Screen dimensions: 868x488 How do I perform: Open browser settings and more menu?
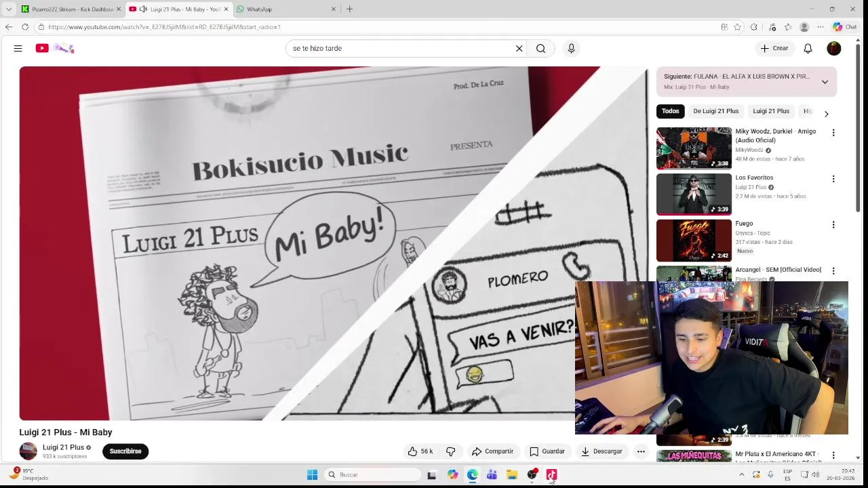click(x=820, y=27)
